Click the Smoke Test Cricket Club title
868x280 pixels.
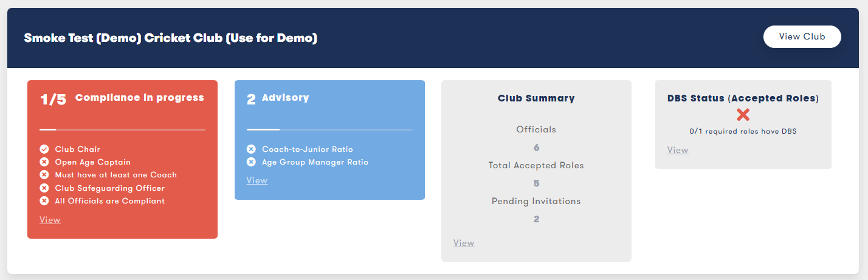171,38
